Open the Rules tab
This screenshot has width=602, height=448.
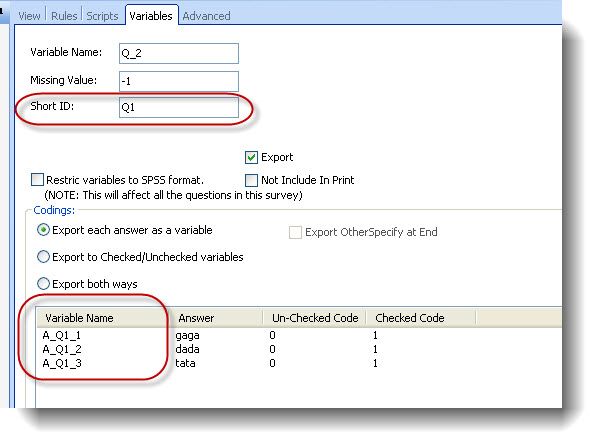(x=64, y=16)
